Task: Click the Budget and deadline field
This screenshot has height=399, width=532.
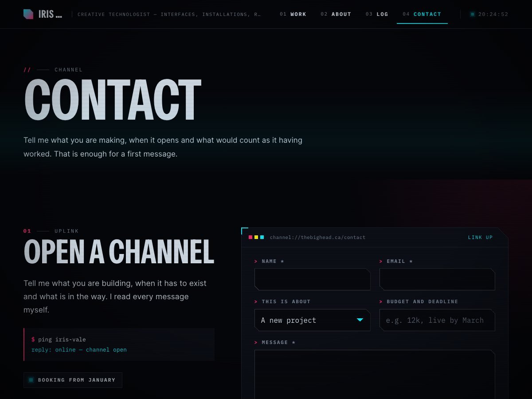Action: 437,320
